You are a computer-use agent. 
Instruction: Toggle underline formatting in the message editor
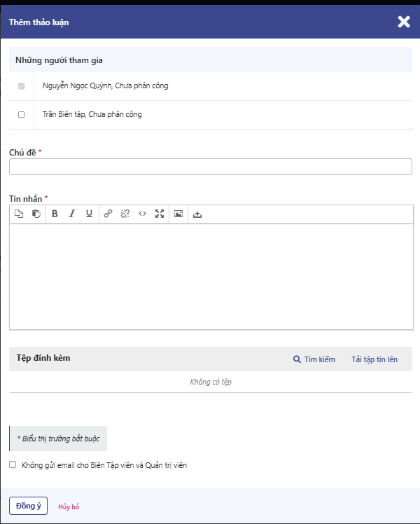[x=89, y=214]
